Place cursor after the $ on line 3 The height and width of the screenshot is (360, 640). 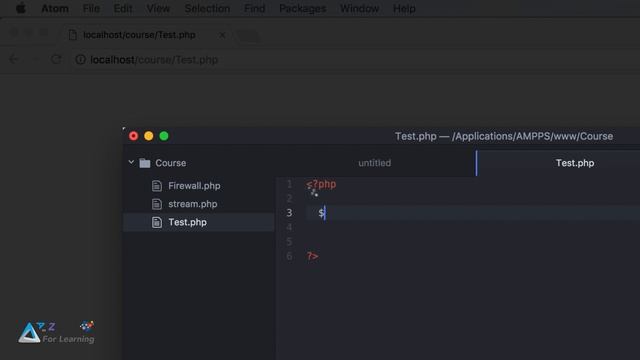tap(325, 213)
